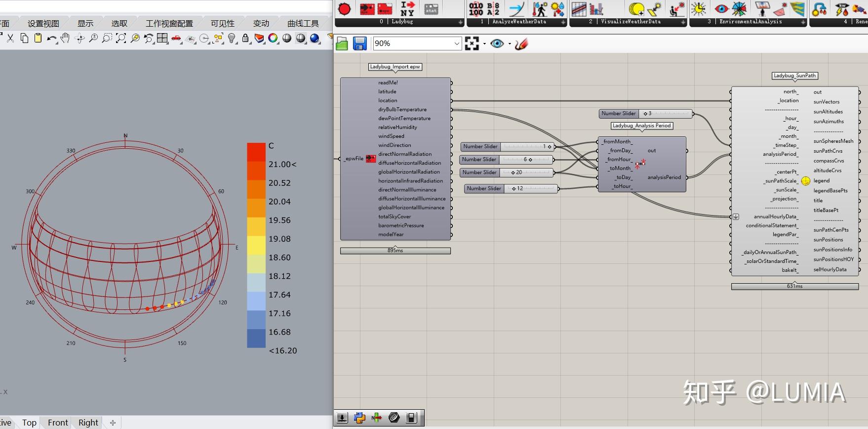Toggle the lock icon in Rhino toolbar
The height and width of the screenshot is (429, 868).
(245, 38)
